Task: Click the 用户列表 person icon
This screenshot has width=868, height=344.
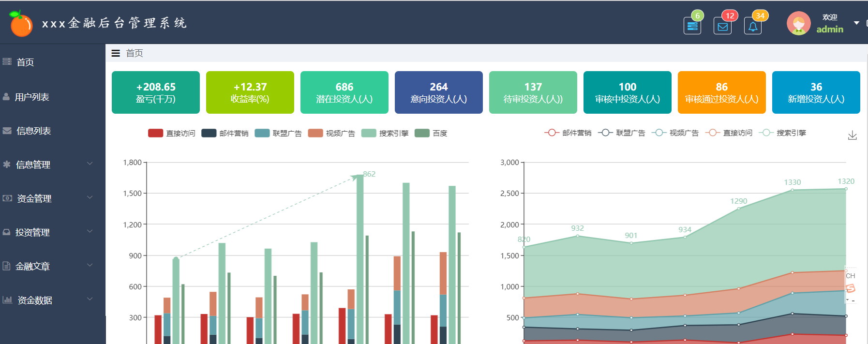Action: pyautogui.click(x=6, y=97)
